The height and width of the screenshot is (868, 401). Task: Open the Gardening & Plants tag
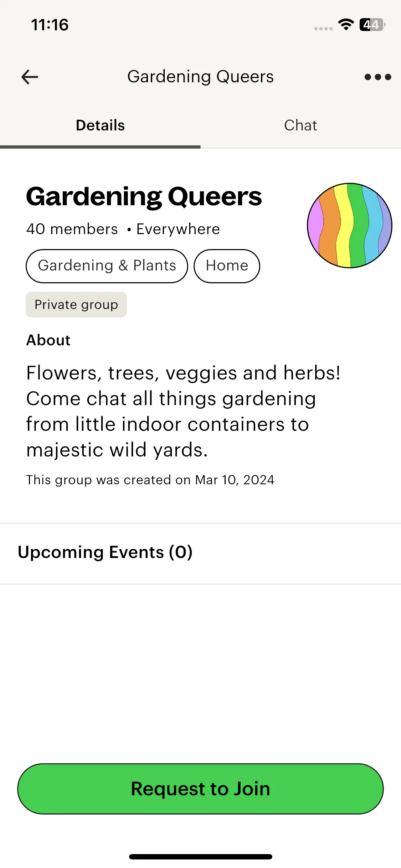click(107, 266)
